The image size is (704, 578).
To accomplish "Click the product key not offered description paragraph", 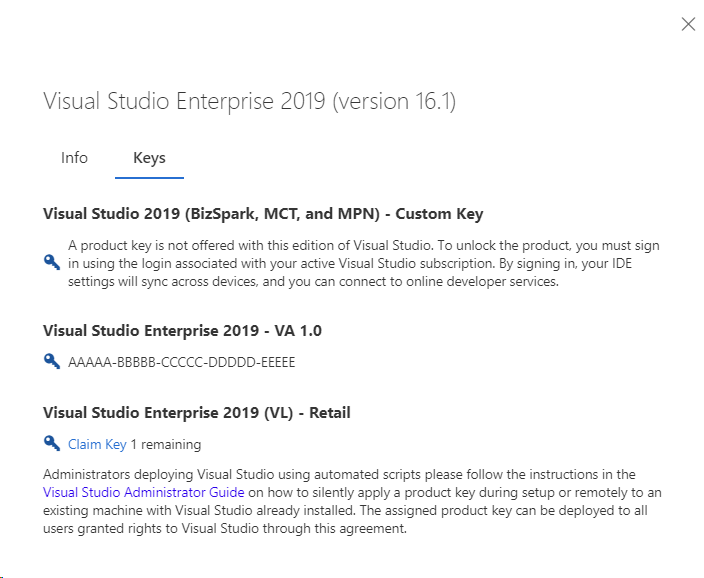I will coord(364,264).
